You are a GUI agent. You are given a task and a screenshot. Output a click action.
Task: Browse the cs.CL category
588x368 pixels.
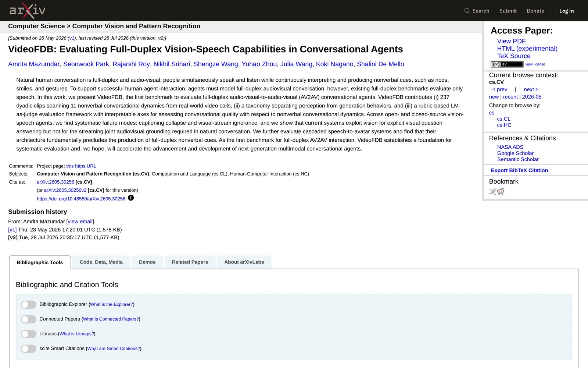coord(503,119)
